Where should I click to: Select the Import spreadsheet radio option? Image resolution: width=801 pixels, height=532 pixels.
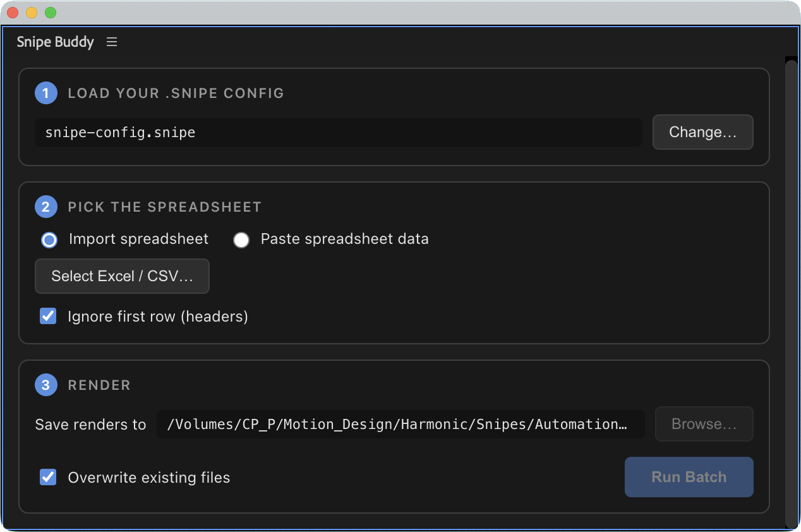[49, 240]
